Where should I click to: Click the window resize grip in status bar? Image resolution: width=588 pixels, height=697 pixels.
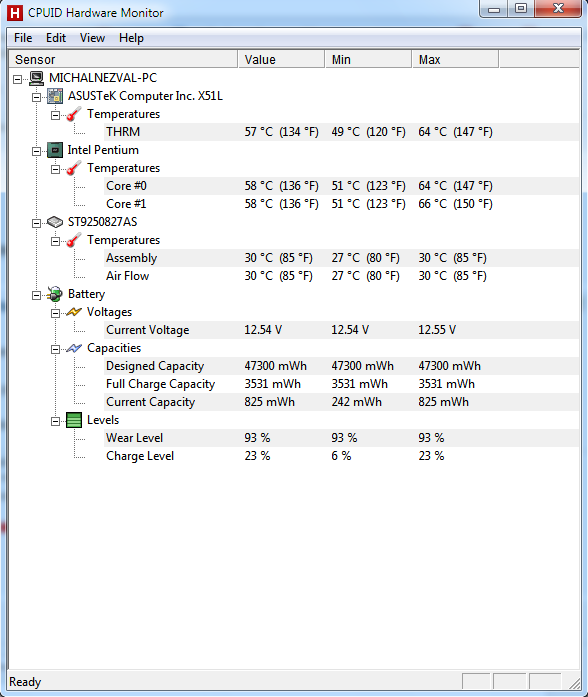[575, 683]
